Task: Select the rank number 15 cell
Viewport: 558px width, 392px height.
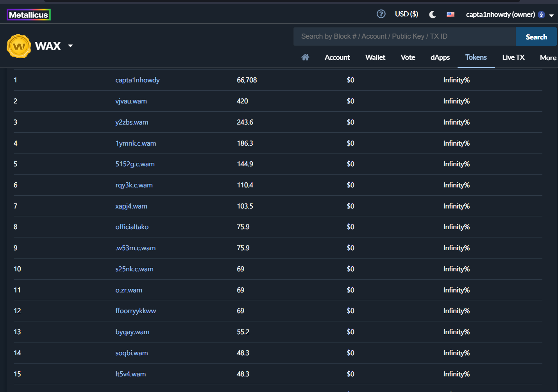Action: click(17, 374)
